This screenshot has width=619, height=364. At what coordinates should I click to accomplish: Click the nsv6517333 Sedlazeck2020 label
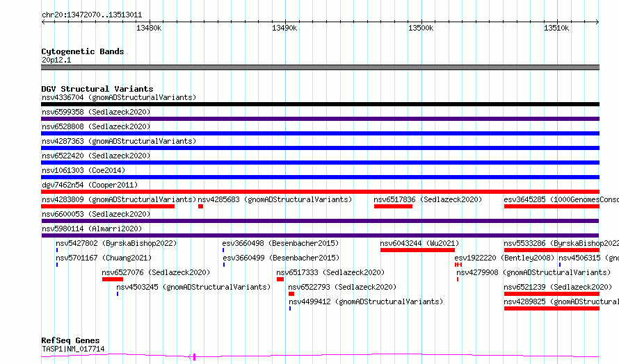[x=330, y=272]
